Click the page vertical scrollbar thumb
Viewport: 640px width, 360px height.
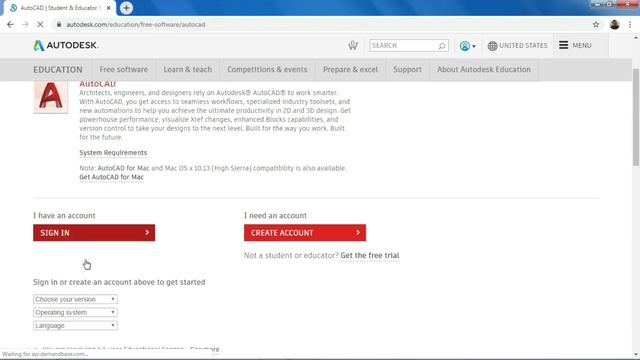[x=636, y=117]
